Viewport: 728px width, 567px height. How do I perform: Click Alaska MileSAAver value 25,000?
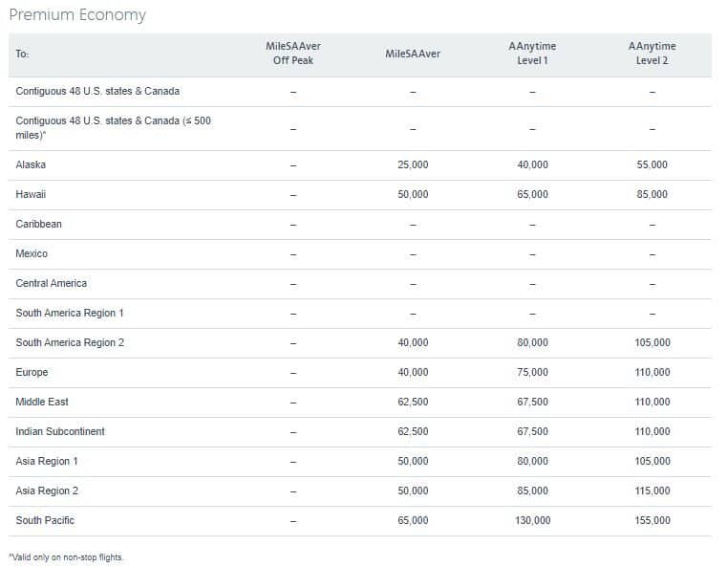coord(413,165)
